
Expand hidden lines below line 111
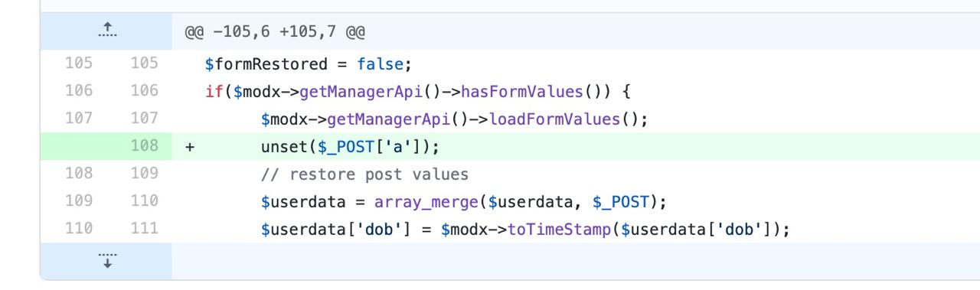[x=107, y=260]
